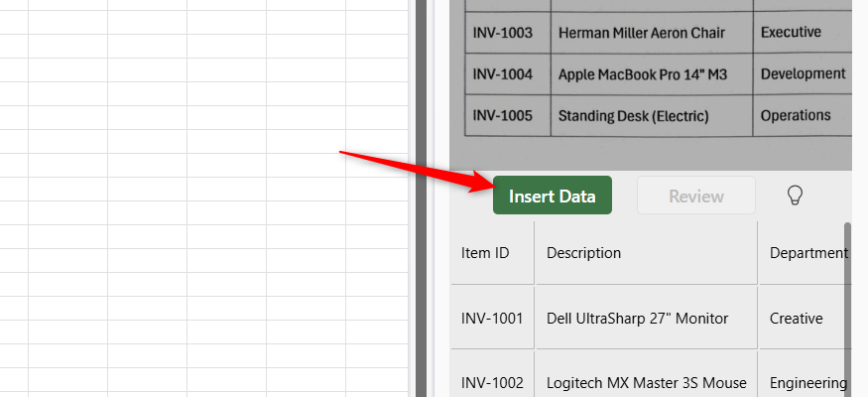Click INV-1005 in the scanned image
868x397 pixels.
point(503,116)
